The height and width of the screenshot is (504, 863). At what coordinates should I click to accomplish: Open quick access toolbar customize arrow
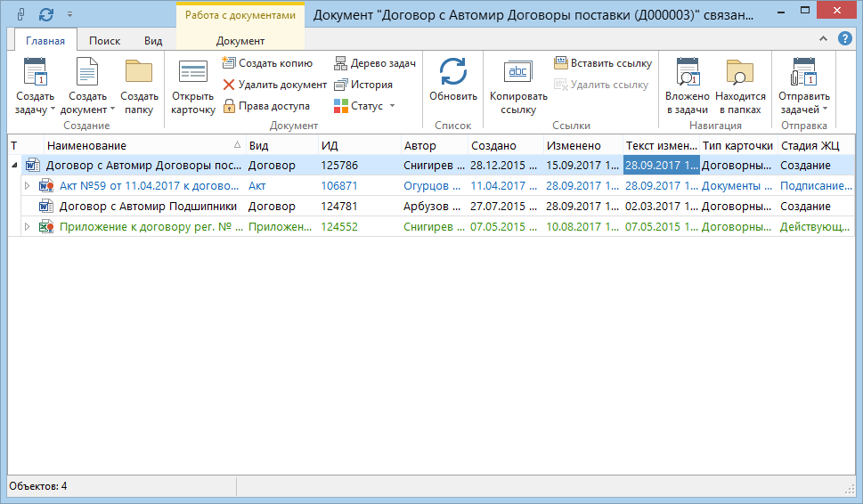pos(69,14)
